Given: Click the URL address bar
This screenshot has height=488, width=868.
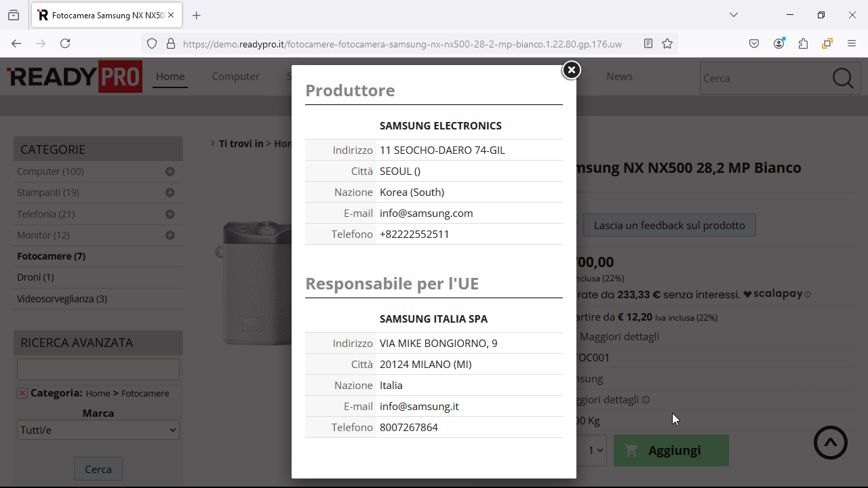Looking at the screenshot, I should point(402,44).
